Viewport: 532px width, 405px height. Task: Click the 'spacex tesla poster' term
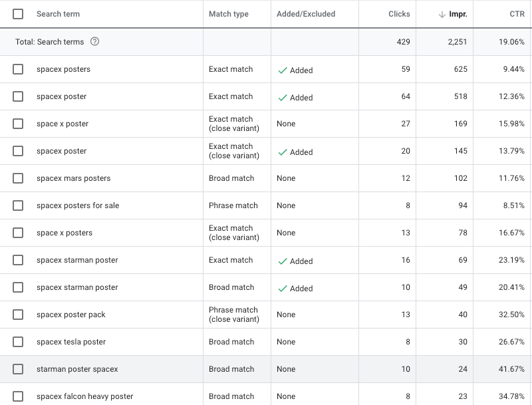pyautogui.click(x=71, y=342)
